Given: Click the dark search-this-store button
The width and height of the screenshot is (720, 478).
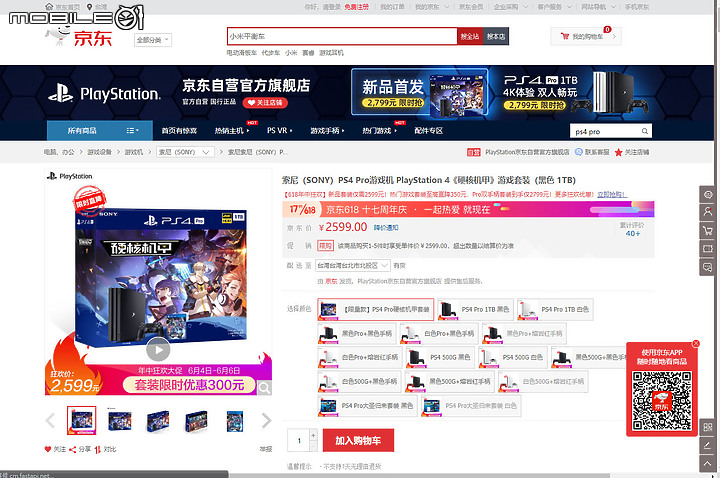Looking at the screenshot, I should [x=495, y=36].
